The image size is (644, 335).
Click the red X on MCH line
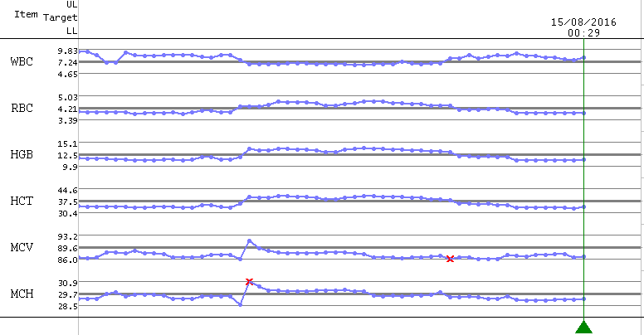coord(249,282)
